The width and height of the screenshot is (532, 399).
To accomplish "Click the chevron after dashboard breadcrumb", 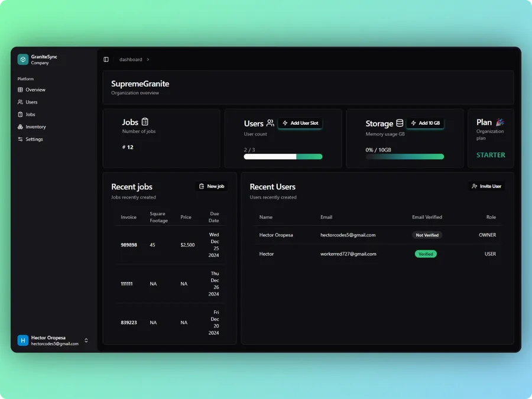I will 148,60.
